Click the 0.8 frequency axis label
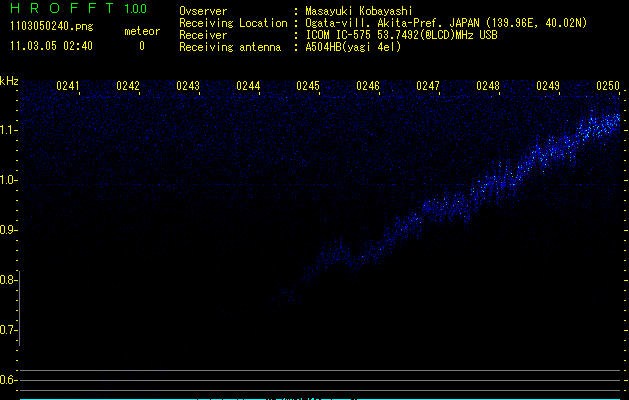This screenshot has height=400, width=629. point(8,280)
